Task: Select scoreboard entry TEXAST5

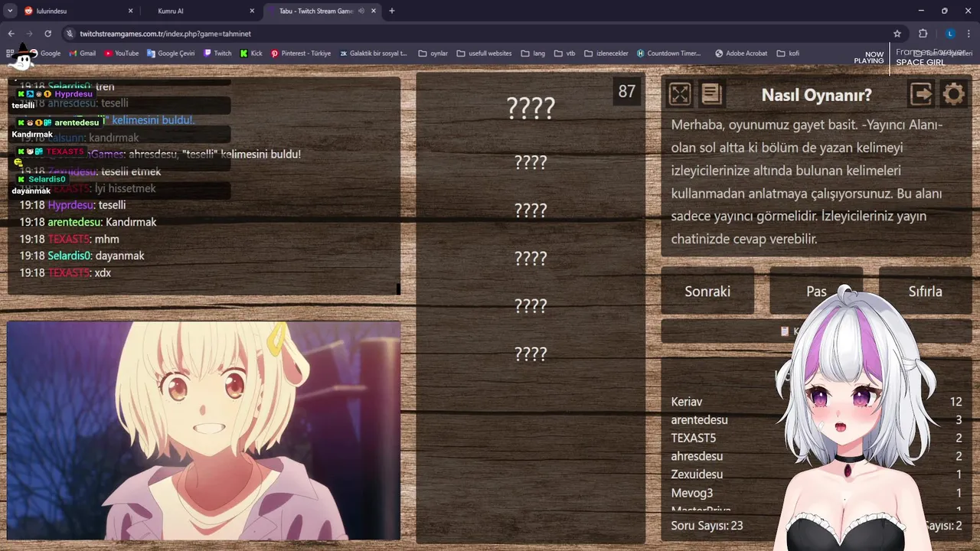Action: 694,439
